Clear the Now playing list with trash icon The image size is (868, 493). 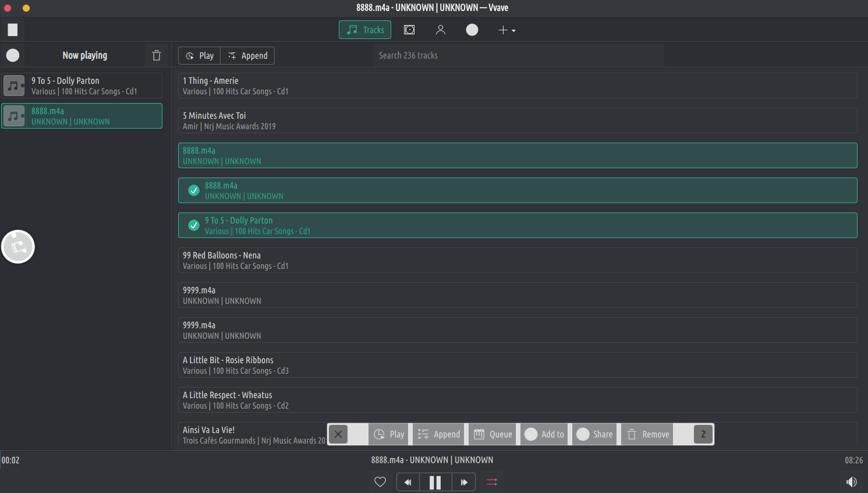pos(157,55)
